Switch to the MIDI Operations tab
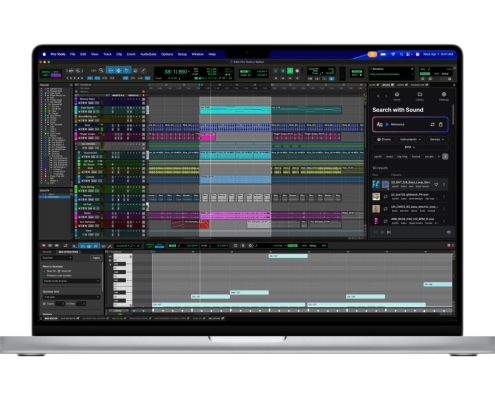The image size is (495, 400). (x=68, y=252)
